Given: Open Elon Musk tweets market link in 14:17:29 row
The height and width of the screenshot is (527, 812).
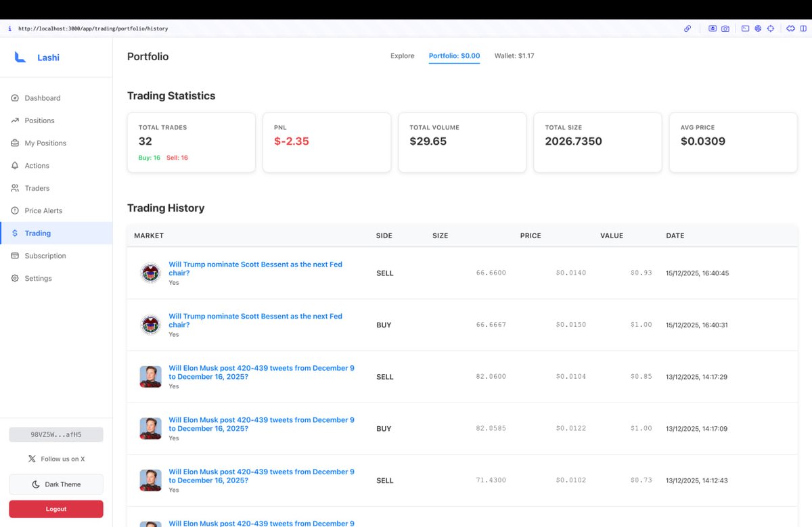Looking at the screenshot, I should tap(261, 372).
